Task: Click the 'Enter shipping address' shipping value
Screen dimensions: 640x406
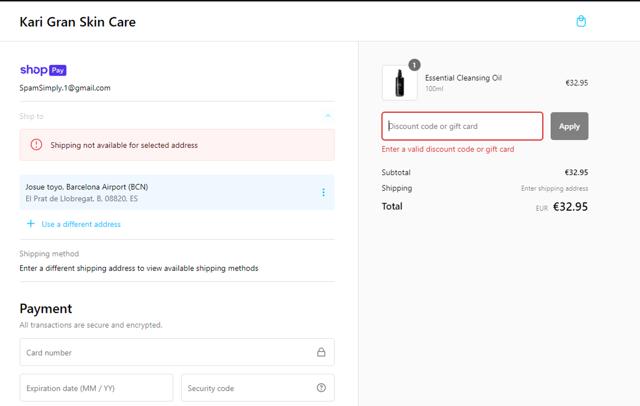Action: (554, 188)
